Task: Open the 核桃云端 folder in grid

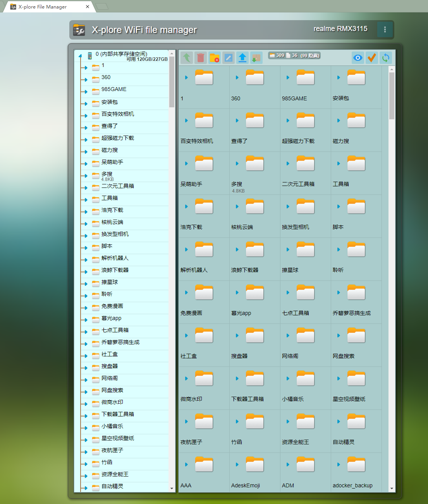Action: coord(254,206)
